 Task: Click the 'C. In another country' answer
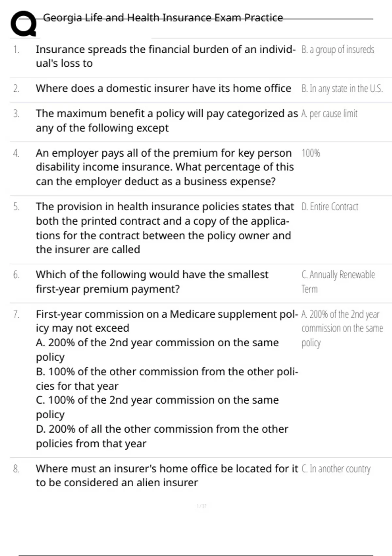[x=336, y=469]
